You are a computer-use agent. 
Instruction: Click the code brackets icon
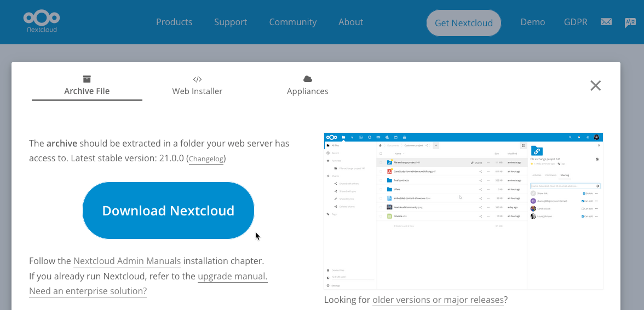coord(197,79)
